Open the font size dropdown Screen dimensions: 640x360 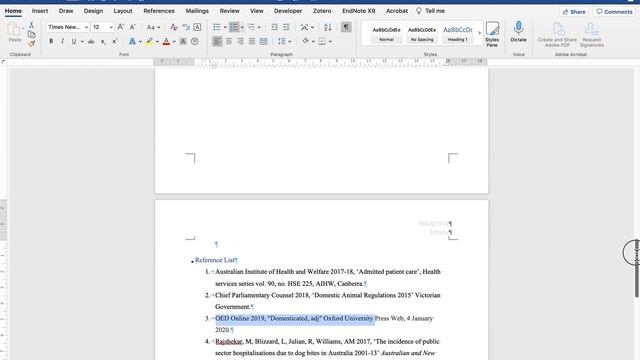[x=111, y=27]
